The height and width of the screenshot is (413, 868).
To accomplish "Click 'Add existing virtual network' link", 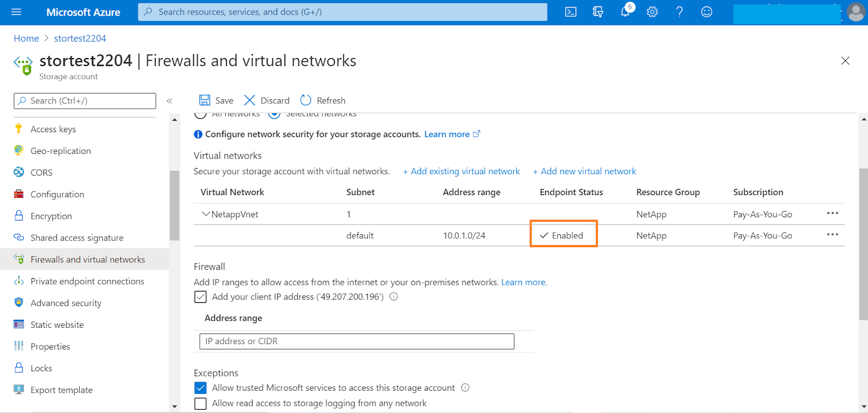I will coord(461,171).
